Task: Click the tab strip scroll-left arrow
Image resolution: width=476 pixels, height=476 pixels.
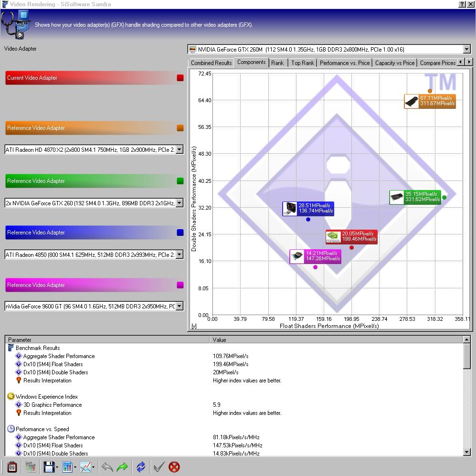Action: pos(461,62)
